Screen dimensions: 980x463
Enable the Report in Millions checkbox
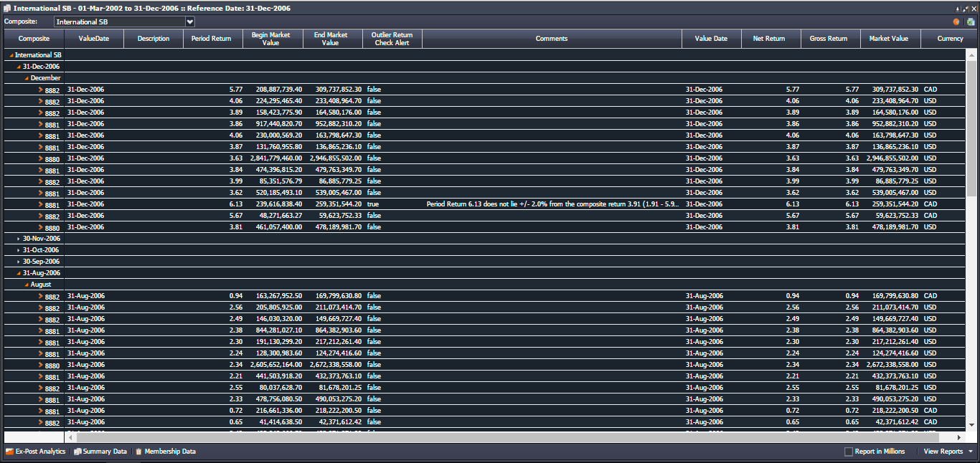tap(849, 452)
